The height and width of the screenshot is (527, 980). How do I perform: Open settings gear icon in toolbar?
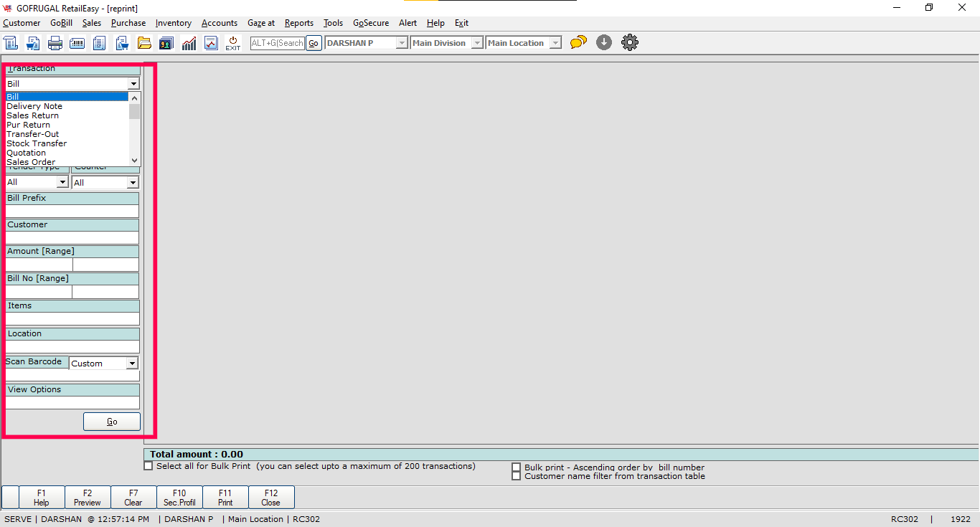629,43
